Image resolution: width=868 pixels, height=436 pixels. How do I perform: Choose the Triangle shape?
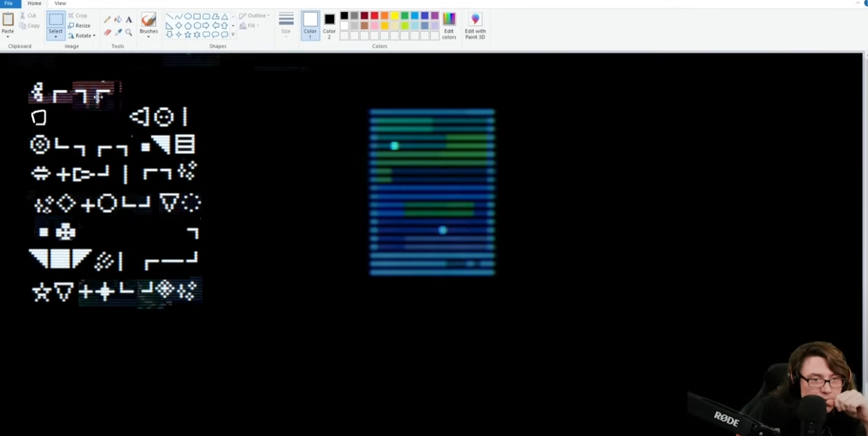(225, 16)
